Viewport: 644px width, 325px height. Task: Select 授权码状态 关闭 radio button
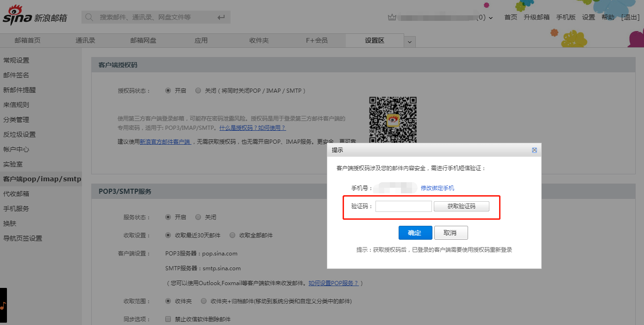pos(198,90)
